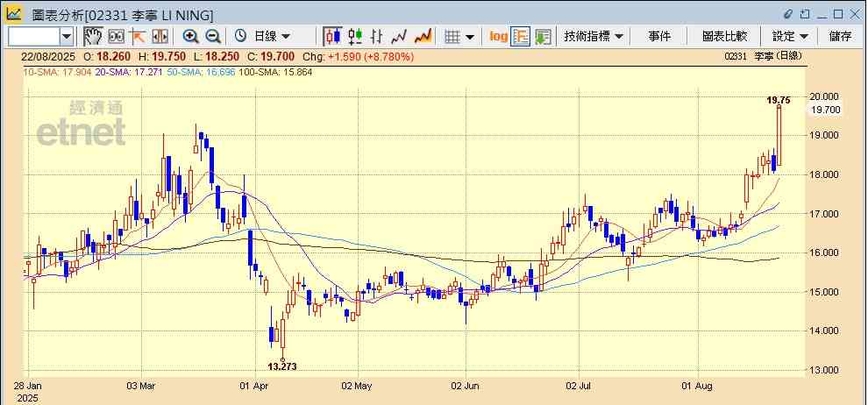This screenshot has height=405, width=868.
Task: Close the chart analysis window
Action: point(855,13)
